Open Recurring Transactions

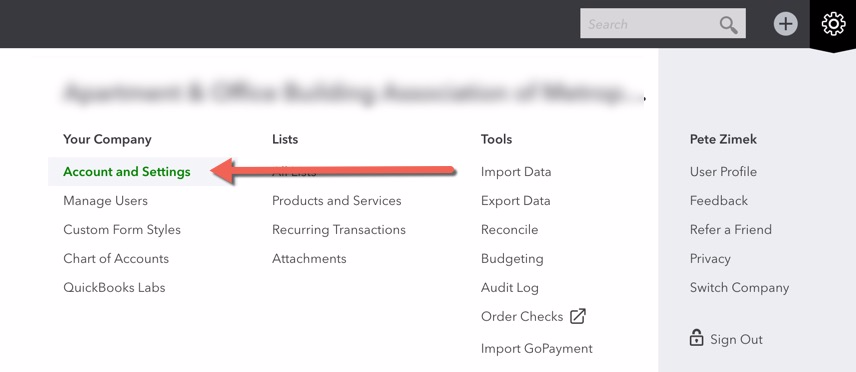click(x=339, y=229)
